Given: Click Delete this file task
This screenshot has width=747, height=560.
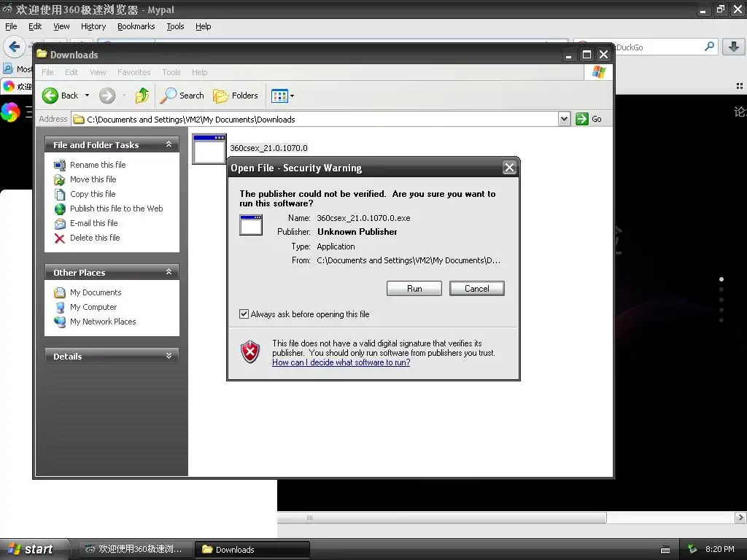Looking at the screenshot, I should (x=95, y=238).
